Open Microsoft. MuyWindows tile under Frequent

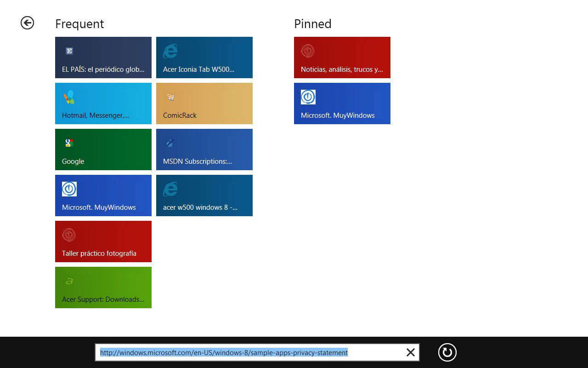coord(103,195)
